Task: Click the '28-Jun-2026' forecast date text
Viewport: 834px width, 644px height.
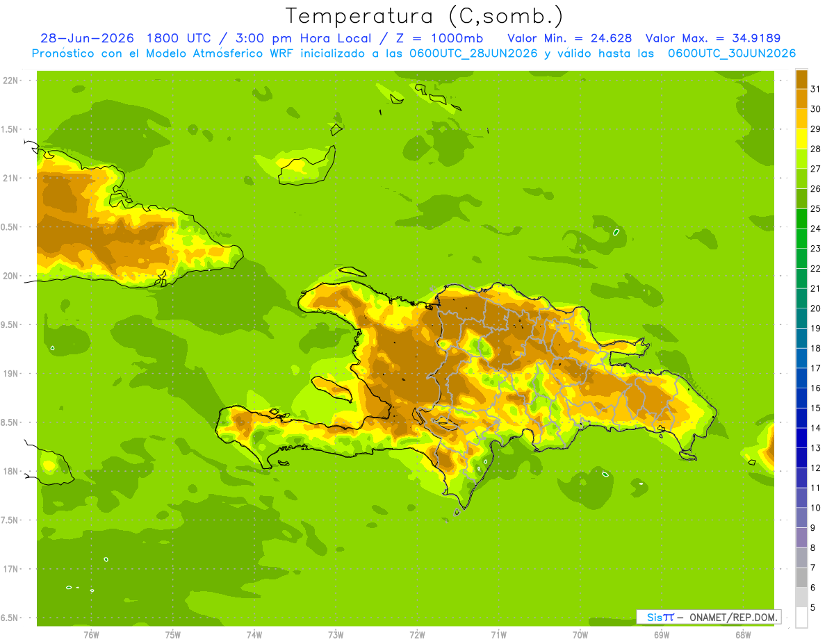Action: point(88,38)
